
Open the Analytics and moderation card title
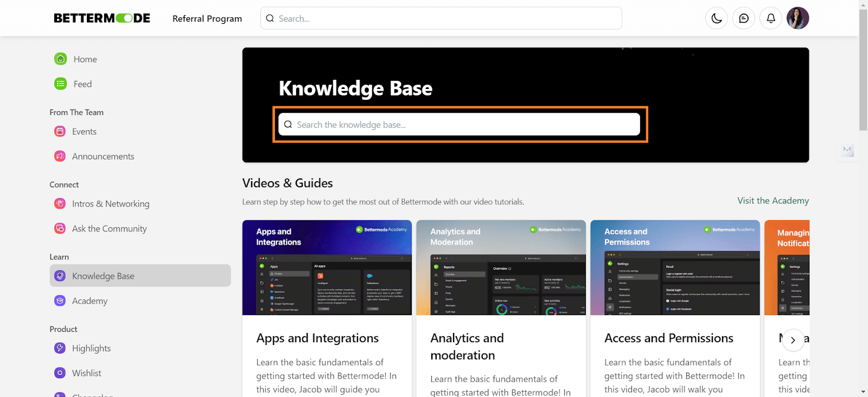[467, 347]
